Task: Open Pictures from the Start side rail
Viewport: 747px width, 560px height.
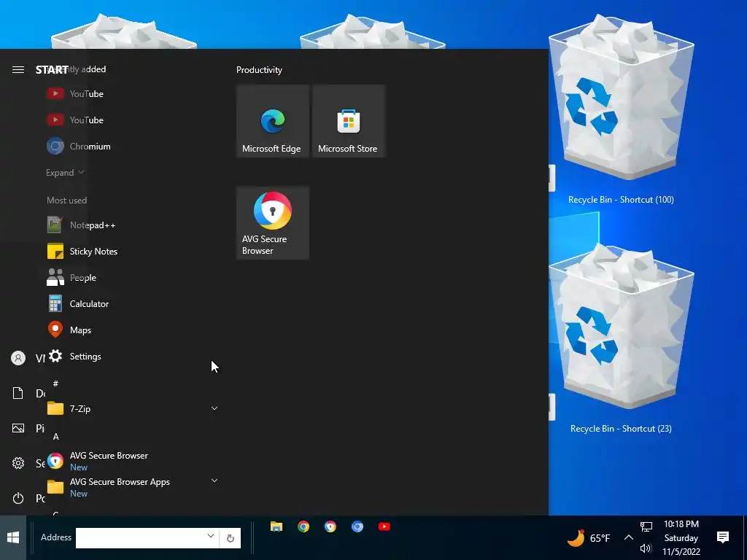Action: [x=18, y=428]
